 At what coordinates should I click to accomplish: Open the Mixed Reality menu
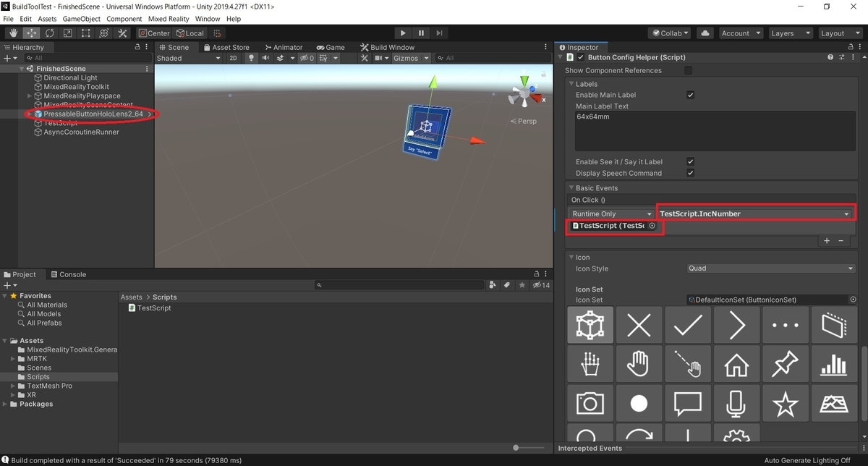pos(169,18)
